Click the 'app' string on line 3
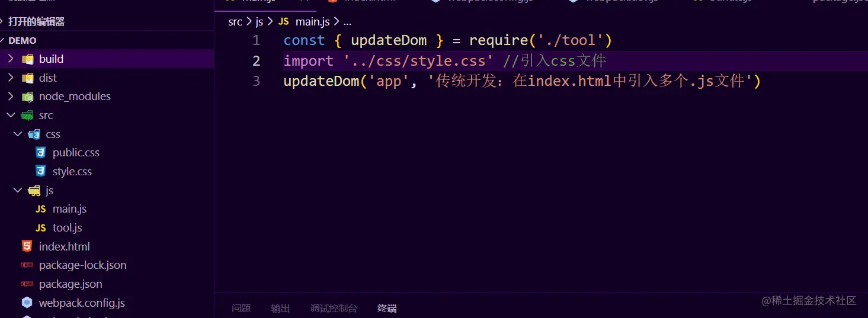Screen dimensions: 868x318 coord(389,81)
